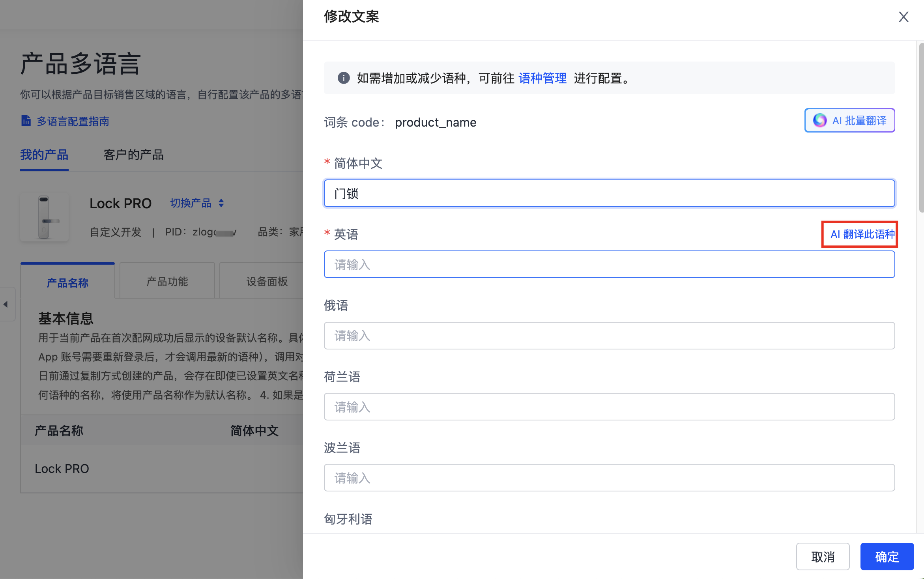Switch to 设备面板 tab

(x=266, y=282)
